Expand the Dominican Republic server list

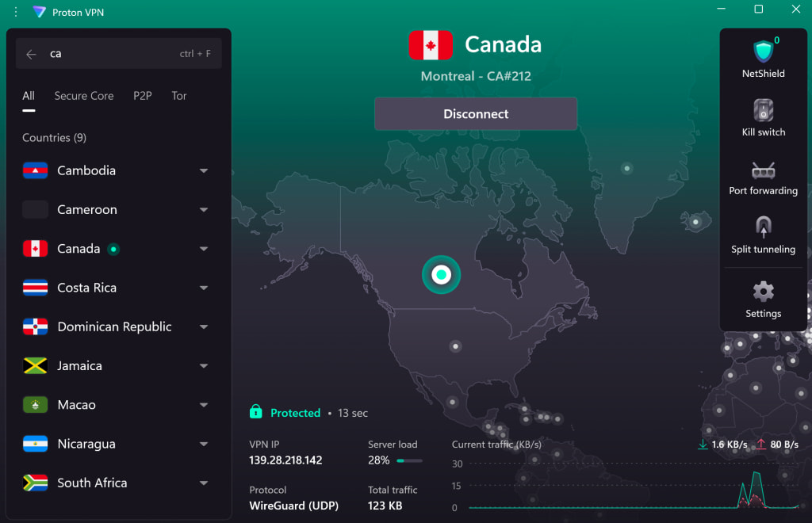click(x=204, y=327)
